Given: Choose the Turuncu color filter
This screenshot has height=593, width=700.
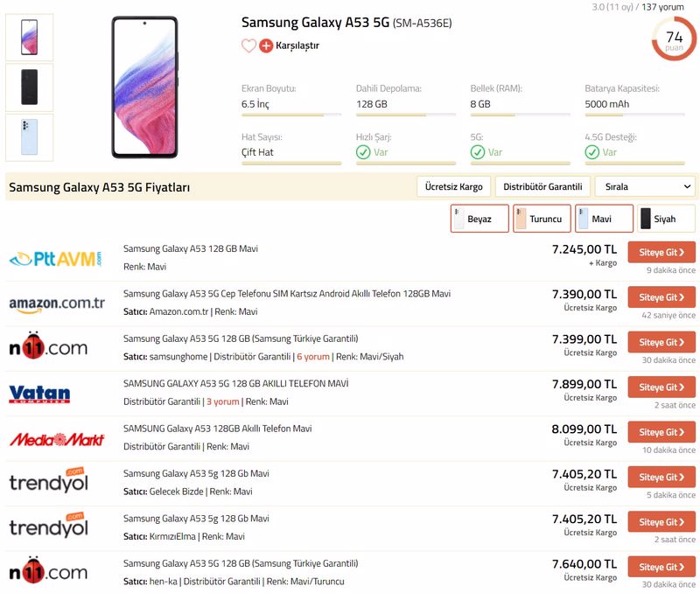Looking at the screenshot, I should (x=542, y=219).
